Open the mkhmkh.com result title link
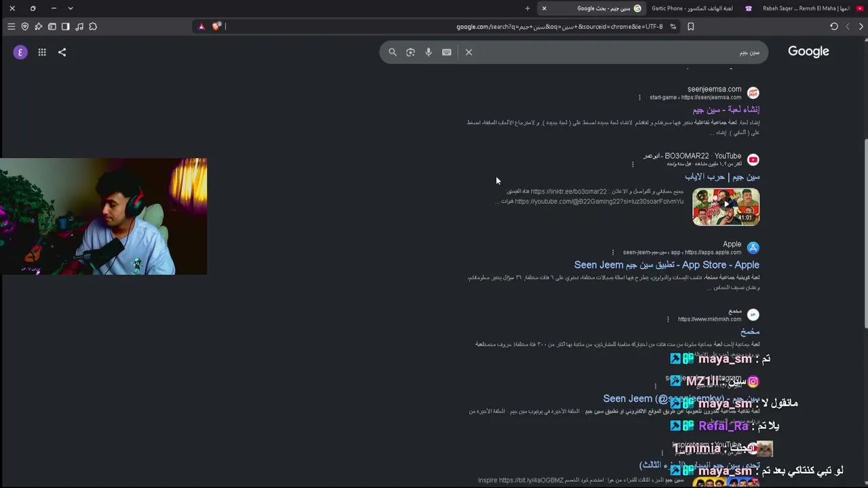The height and width of the screenshot is (488, 868). (750, 331)
